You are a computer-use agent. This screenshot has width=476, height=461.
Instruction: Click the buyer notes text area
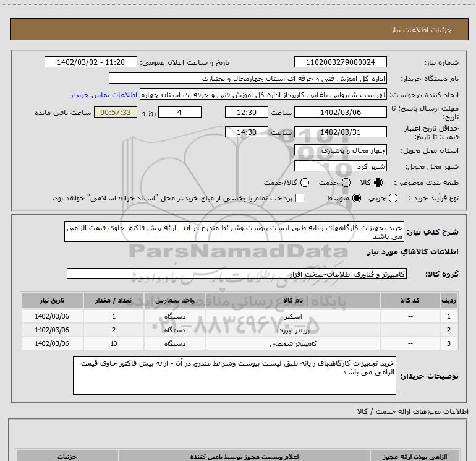pyautogui.click(x=234, y=376)
